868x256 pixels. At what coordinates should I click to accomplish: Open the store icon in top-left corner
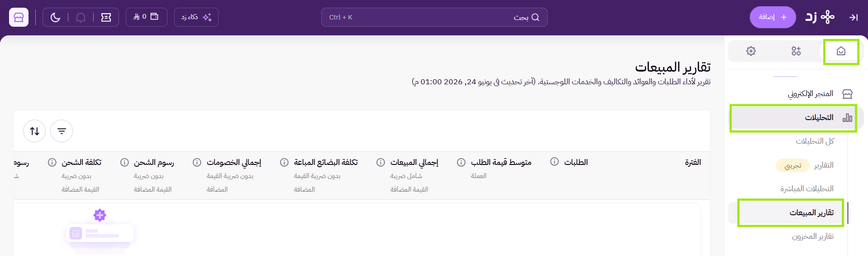pyautogui.click(x=19, y=17)
